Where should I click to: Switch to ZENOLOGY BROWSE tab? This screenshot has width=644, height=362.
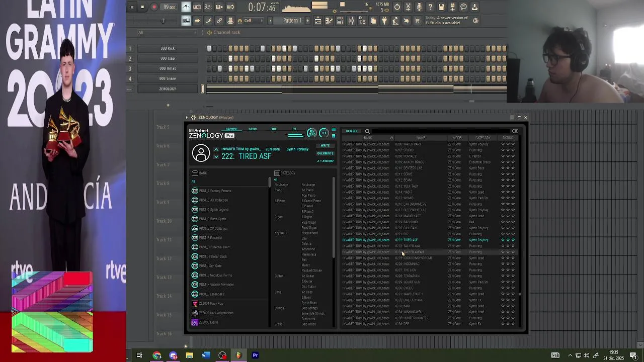point(231,129)
